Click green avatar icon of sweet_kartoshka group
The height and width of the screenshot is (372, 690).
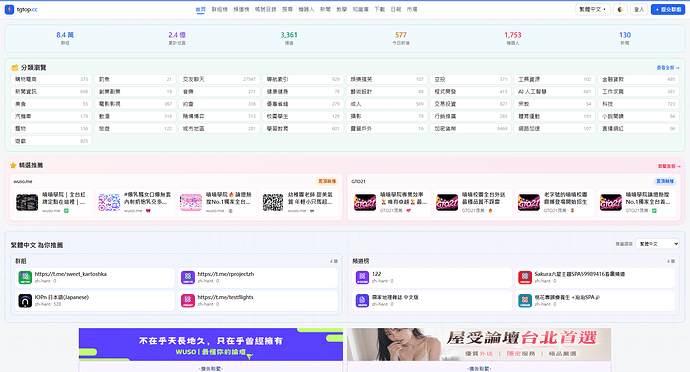[x=25, y=277]
